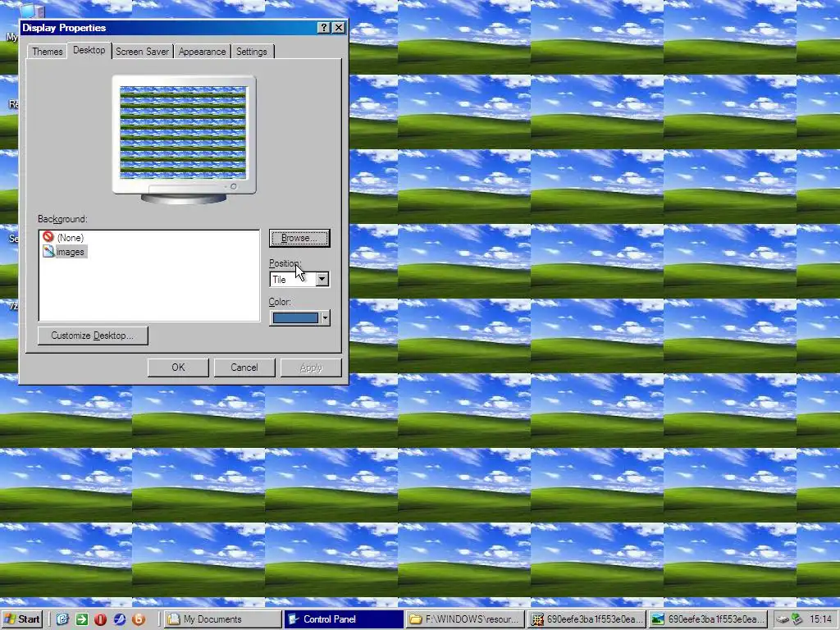The width and height of the screenshot is (840, 630).
Task: Switch to My Documents taskbar button
Action: pyautogui.click(x=222, y=619)
